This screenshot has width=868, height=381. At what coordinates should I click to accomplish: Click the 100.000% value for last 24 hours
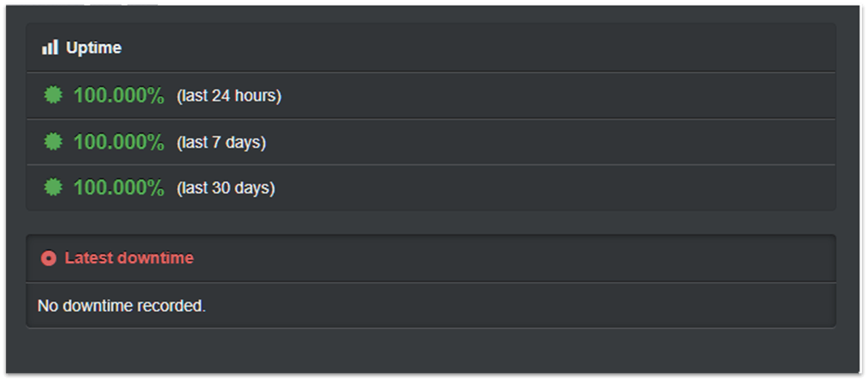point(119,96)
